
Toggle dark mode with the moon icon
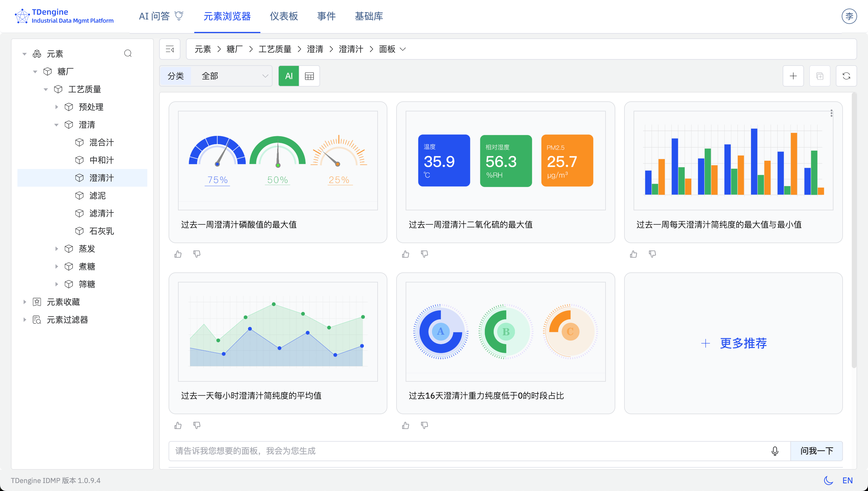pyautogui.click(x=828, y=480)
